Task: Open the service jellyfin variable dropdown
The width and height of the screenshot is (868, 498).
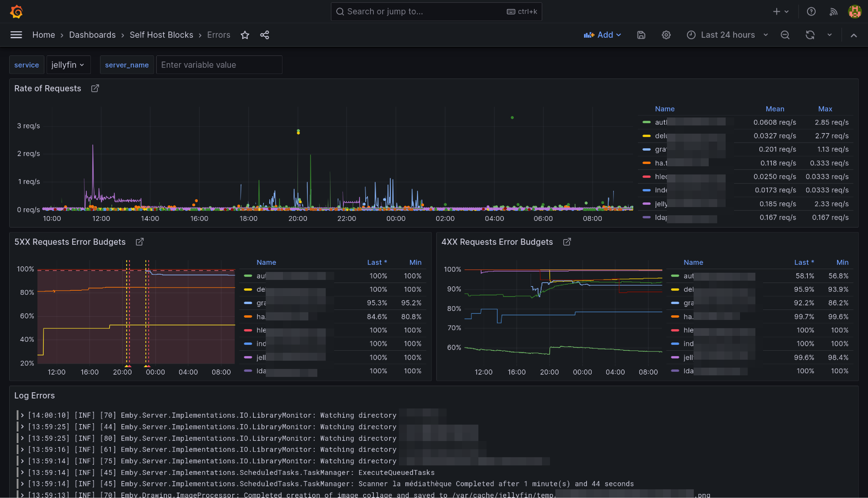Action: pyautogui.click(x=68, y=65)
